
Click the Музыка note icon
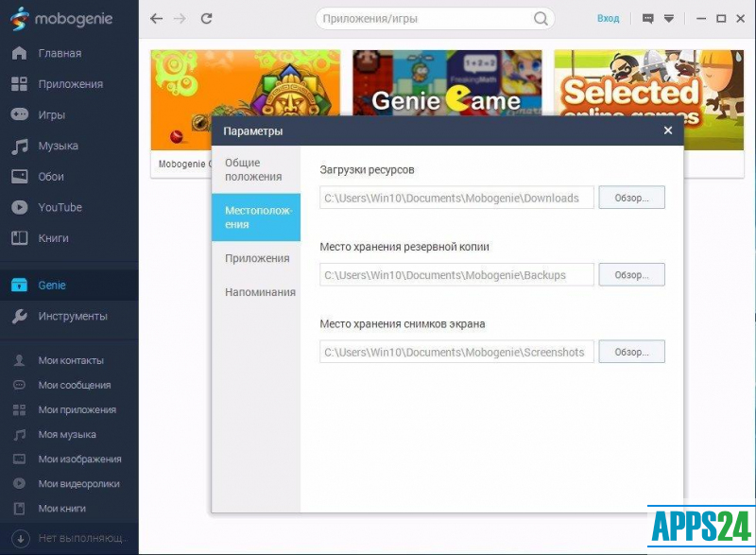(19, 146)
